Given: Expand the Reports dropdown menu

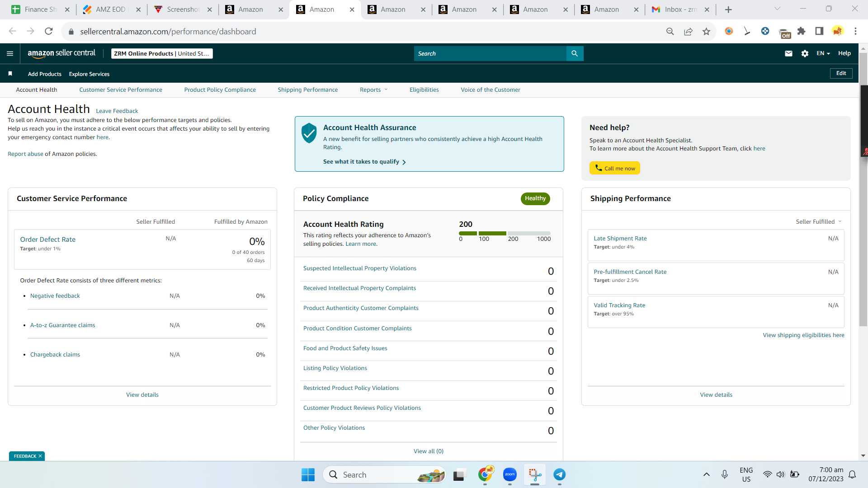Looking at the screenshot, I should pyautogui.click(x=373, y=89).
